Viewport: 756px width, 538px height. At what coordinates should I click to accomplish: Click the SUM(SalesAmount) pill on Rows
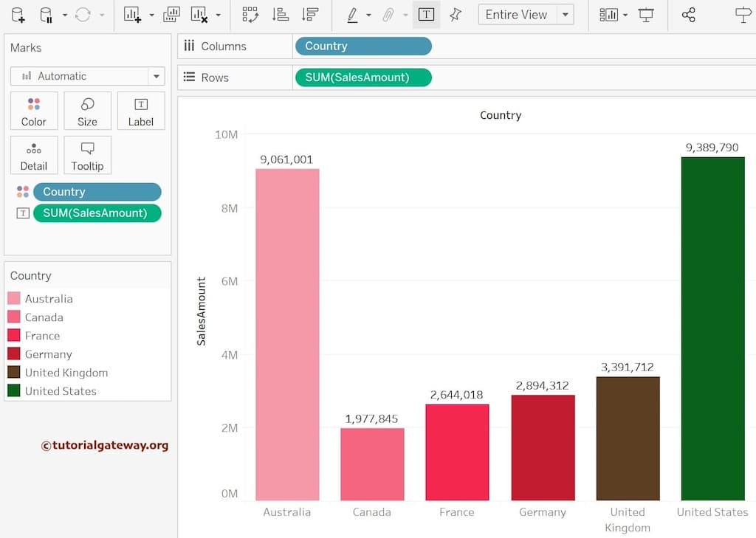click(x=363, y=77)
